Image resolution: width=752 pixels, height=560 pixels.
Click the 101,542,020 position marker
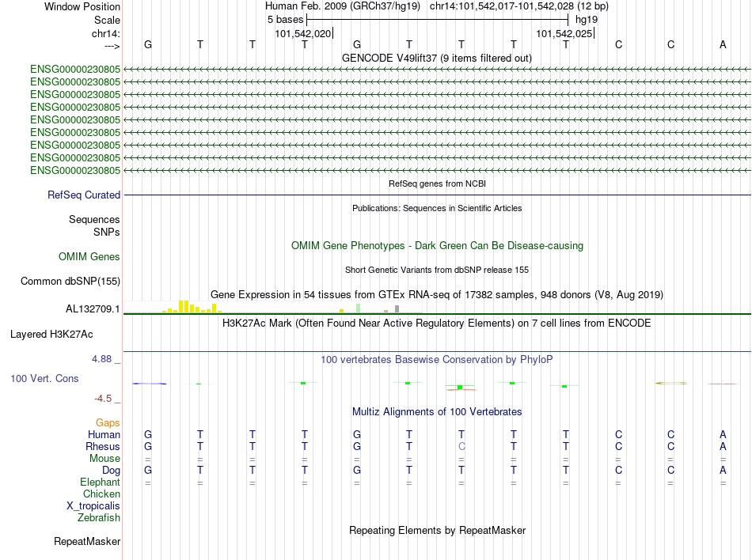tap(304, 33)
